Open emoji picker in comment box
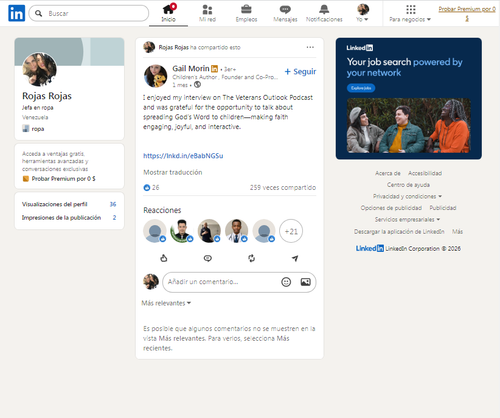The image size is (500, 418). (286, 282)
